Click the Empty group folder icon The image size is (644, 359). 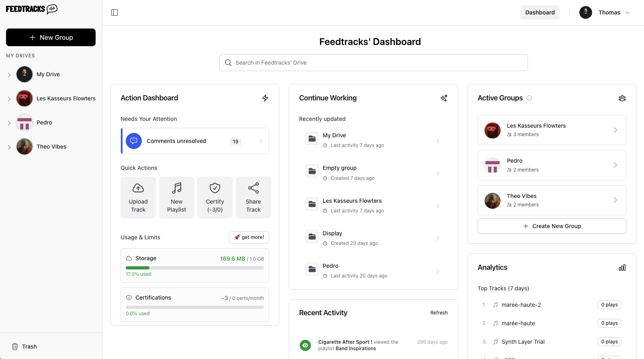point(312,171)
